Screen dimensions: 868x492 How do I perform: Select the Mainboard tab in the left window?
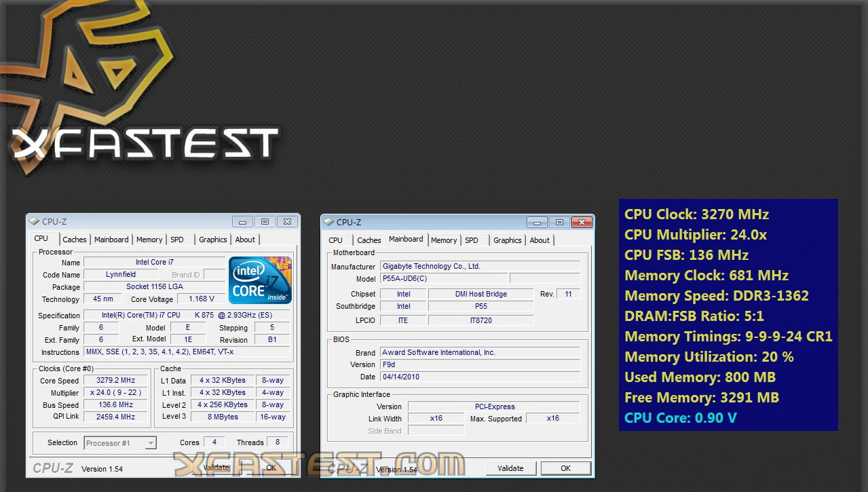[111, 239]
